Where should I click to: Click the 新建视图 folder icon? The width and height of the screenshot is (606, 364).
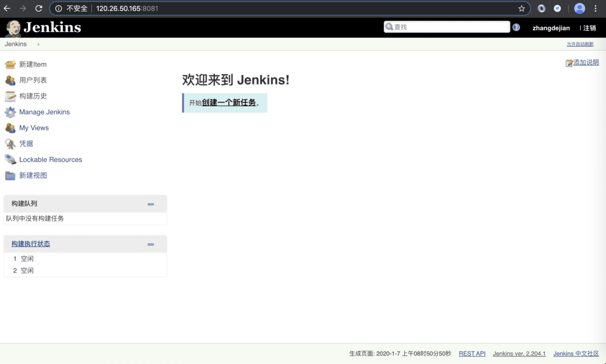click(x=10, y=176)
